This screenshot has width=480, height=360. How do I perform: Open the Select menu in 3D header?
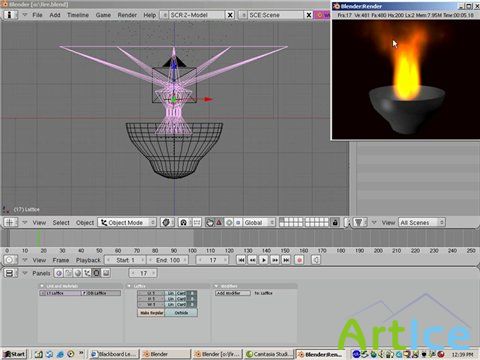tap(61, 223)
